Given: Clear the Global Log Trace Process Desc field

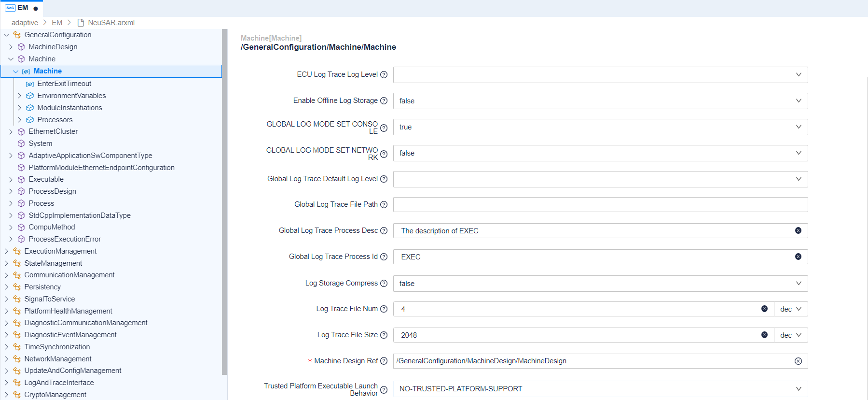Looking at the screenshot, I should [x=798, y=230].
